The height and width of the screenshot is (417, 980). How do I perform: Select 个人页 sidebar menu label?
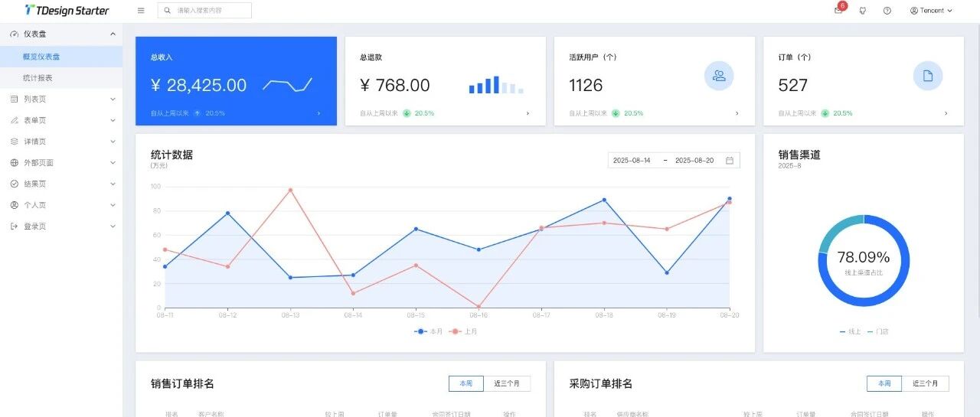(x=34, y=205)
